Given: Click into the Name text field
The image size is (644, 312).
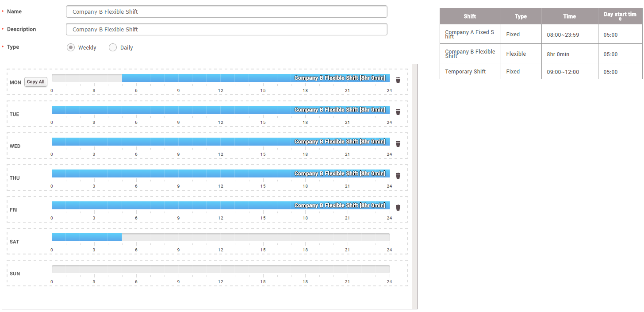Looking at the screenshot, I should tap(226, 12).
